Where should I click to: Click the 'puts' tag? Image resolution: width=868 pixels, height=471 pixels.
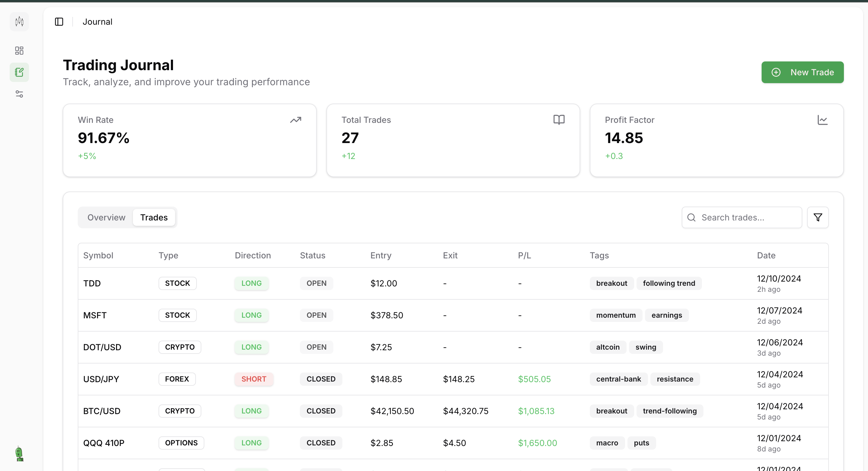[x=641, y=443]
